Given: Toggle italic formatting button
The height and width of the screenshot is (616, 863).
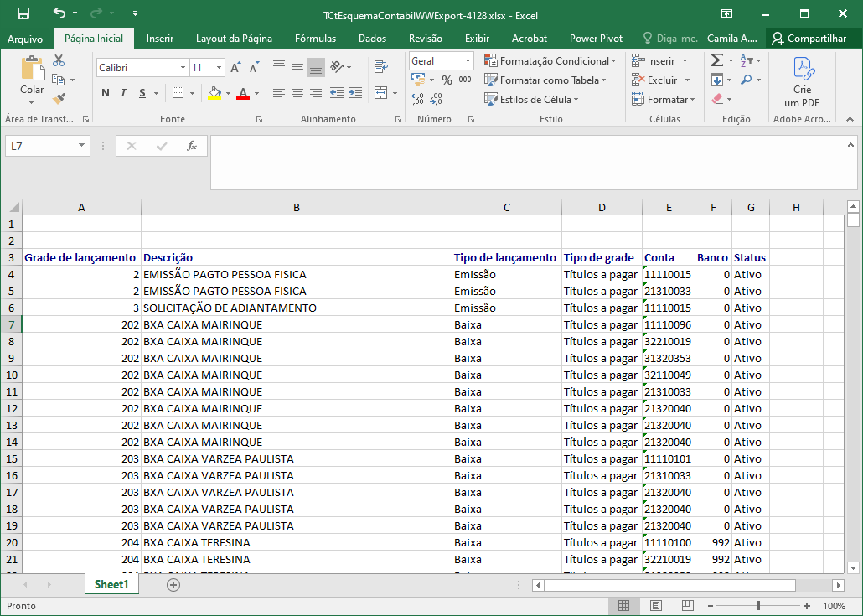Looking at the screenshot, I should point(123,93).
